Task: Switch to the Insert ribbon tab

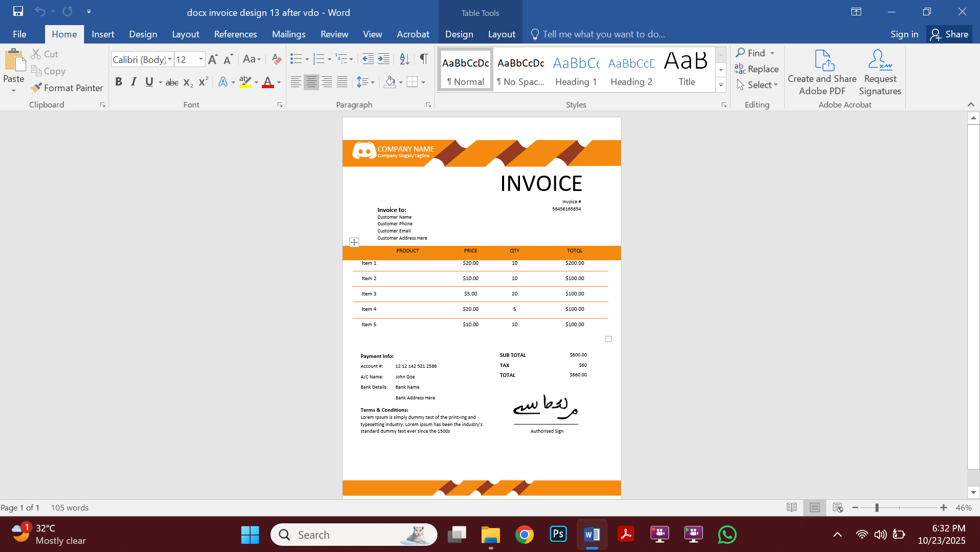Action: (102, 34)
